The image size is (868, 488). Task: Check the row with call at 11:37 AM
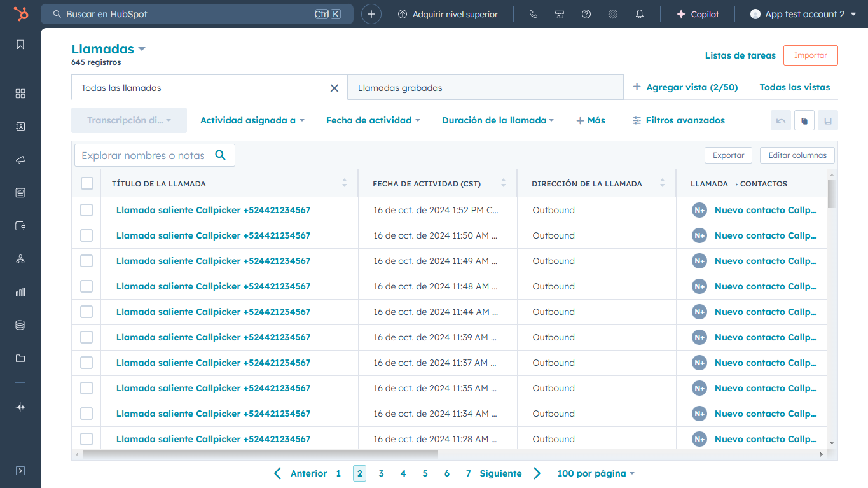[x=86, y=363]
